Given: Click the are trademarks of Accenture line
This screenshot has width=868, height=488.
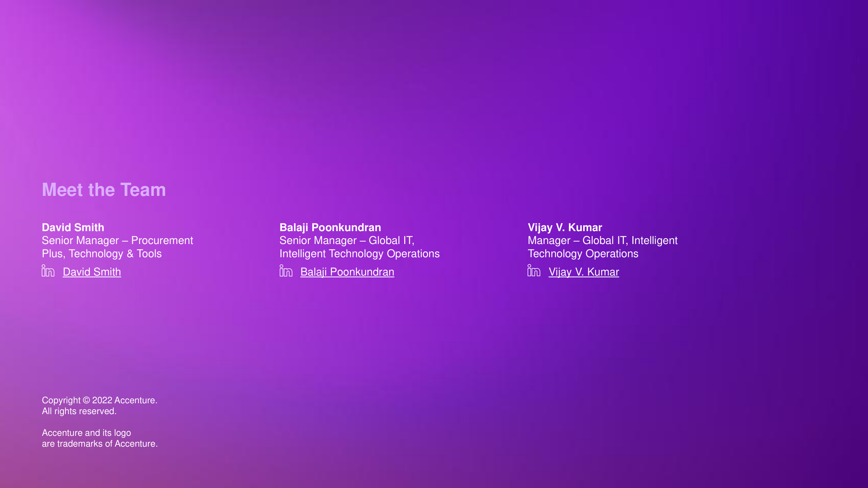Looking at the screenshot, I should 100,444.
